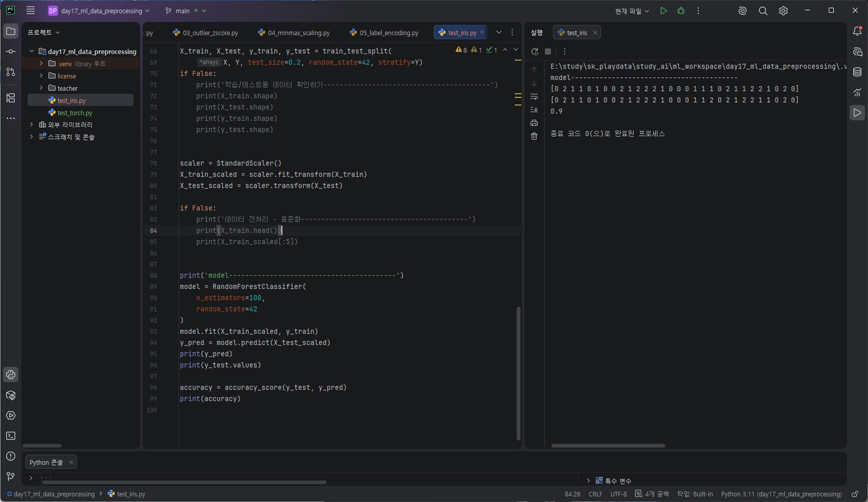
Task: Expand the 스크래치 및 콘솔 node
Action: click(32, 137)
